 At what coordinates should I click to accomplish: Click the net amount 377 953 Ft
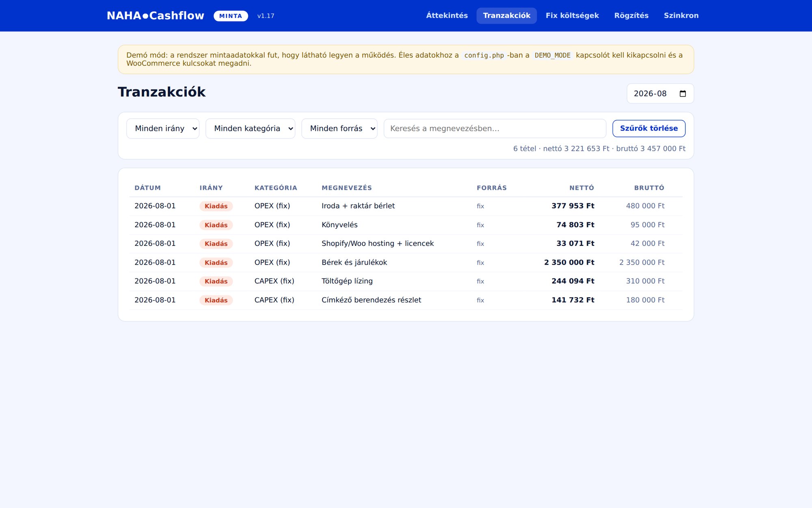(x=572, y=206)
